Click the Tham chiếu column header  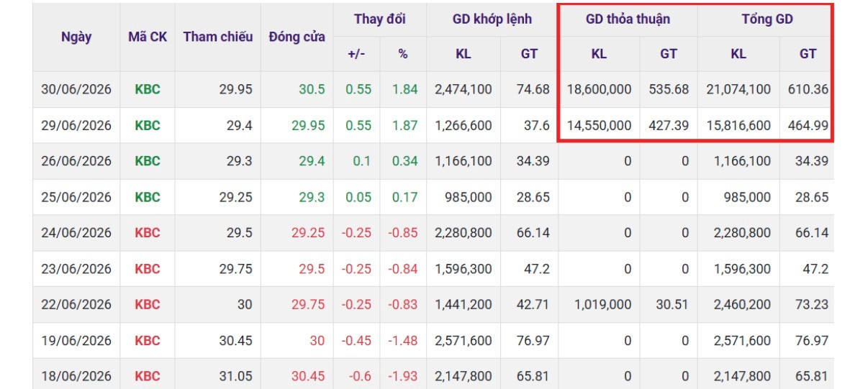click(x=218, y=37)
